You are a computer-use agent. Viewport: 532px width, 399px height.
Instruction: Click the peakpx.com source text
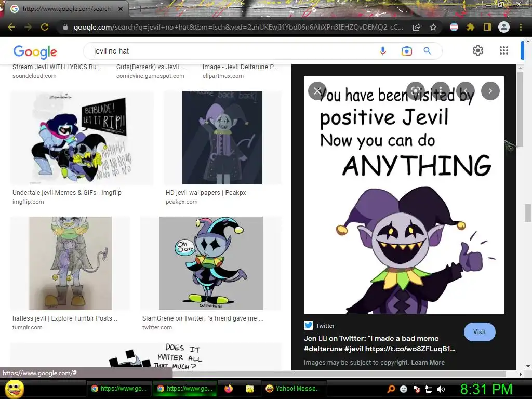click(181, 202)
